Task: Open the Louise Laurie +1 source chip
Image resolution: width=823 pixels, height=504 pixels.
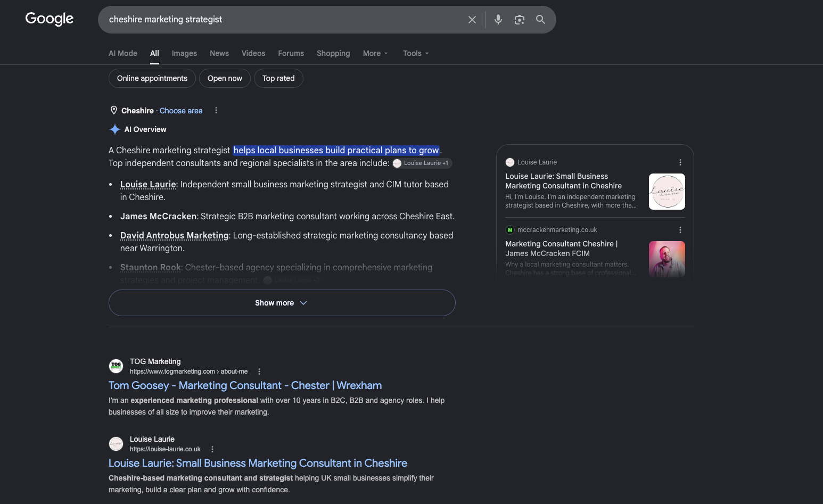Action: (422, 163)
